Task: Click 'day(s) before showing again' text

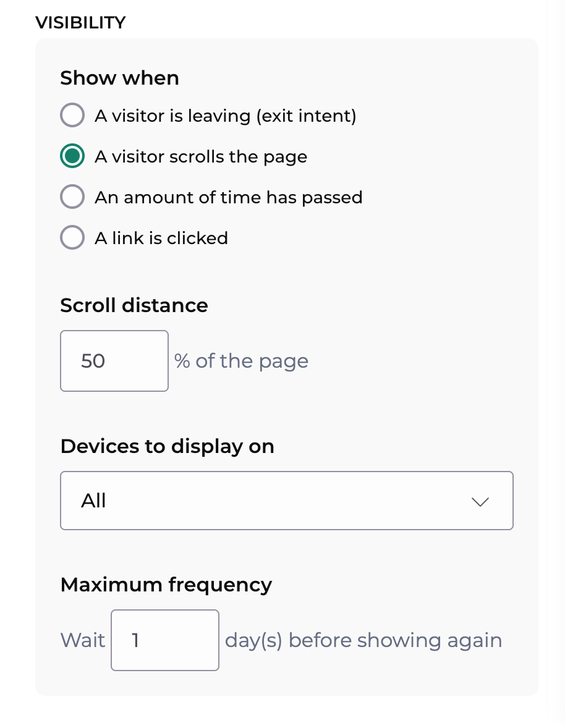Action: pyautogui.click(x=363, y=641)
